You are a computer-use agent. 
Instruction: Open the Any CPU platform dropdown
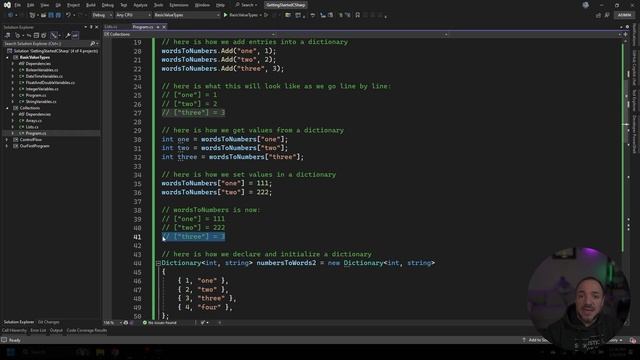coord(133,15)
